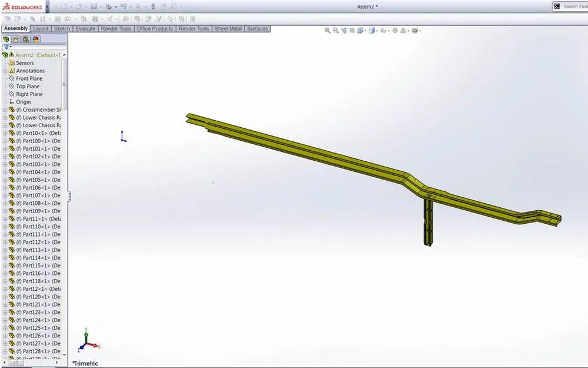The height and width of the screenshot is (368, 588).
Task: Open the Hide/Show Items dropdown arrow
Action: pyautogui.click(x=389, y=30)
